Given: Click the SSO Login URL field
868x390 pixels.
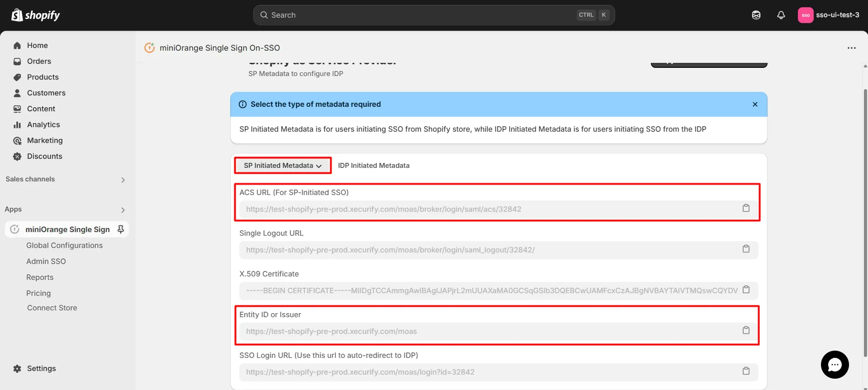Looking at the screenshot, I should [498, 372].
